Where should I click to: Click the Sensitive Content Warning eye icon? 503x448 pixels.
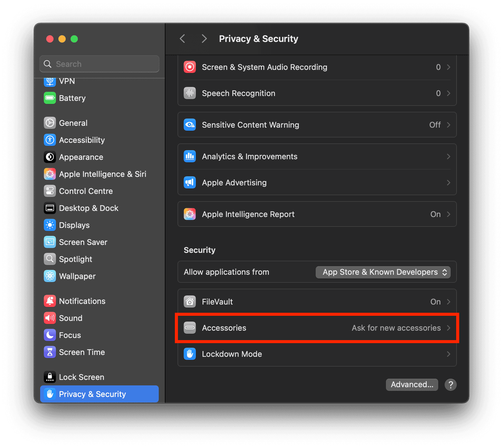click(190, 125)
